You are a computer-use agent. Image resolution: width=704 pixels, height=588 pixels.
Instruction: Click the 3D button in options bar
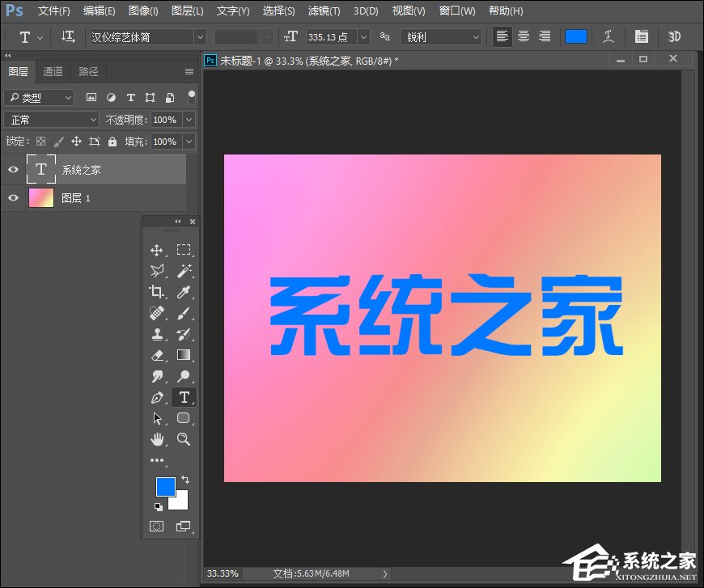674,36
